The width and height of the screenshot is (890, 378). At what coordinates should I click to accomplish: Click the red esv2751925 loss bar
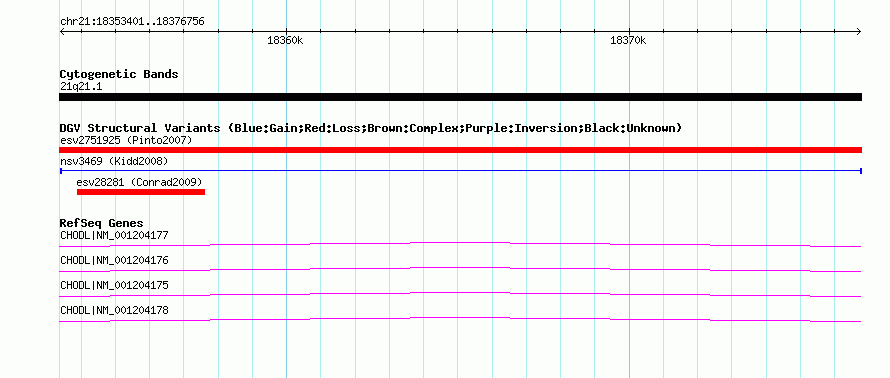[x=460, y=150]
